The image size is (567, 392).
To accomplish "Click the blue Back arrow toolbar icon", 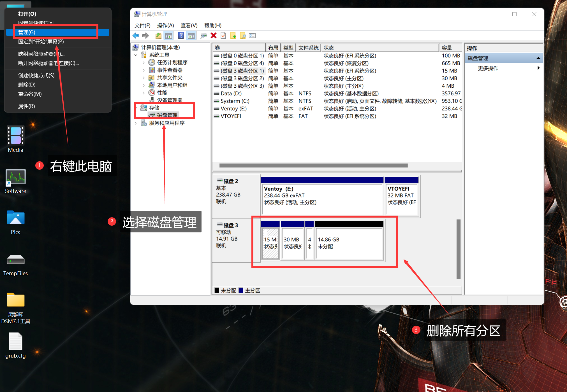I will pos(136,36).
